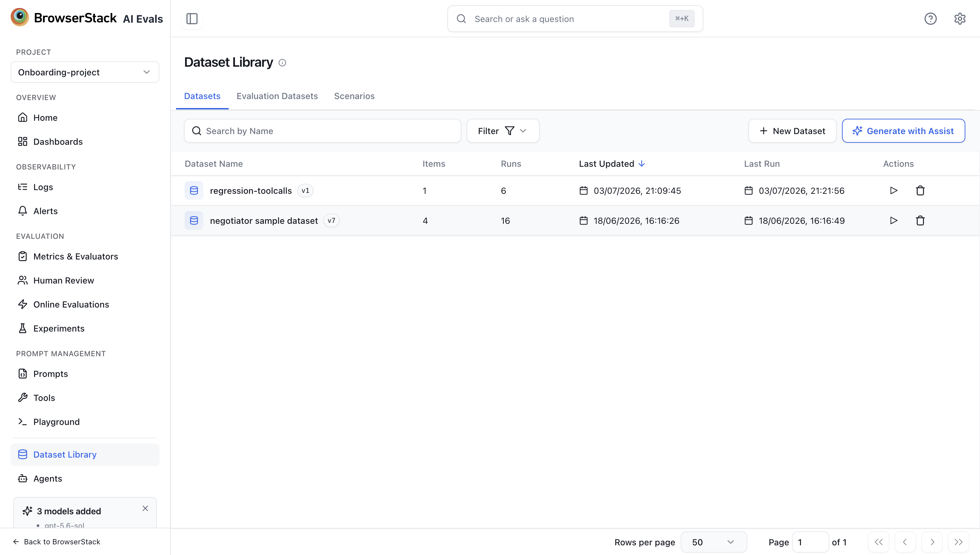Click the regression-toolcalls database icon
Screen dimensions: 980x555
[194, 190]
